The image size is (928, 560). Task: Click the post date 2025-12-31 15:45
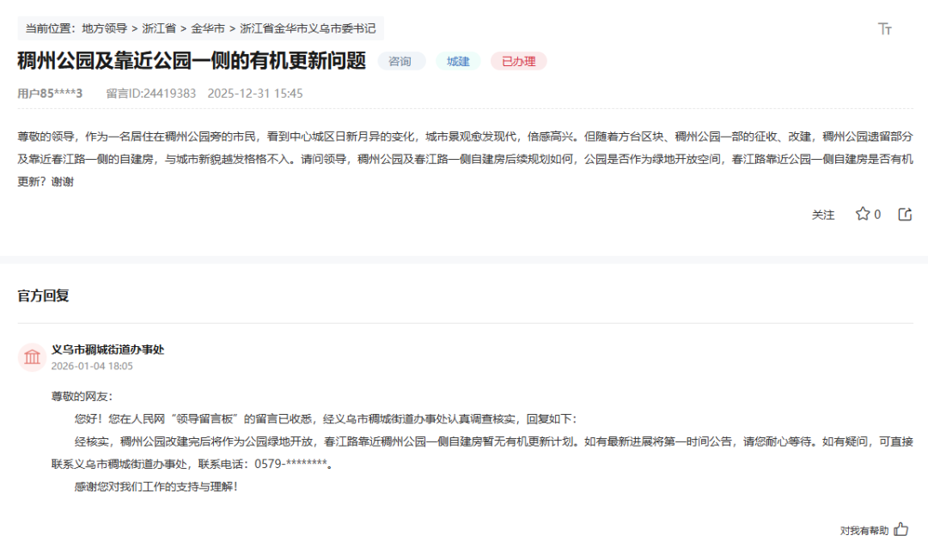click(x=255, y=93)
